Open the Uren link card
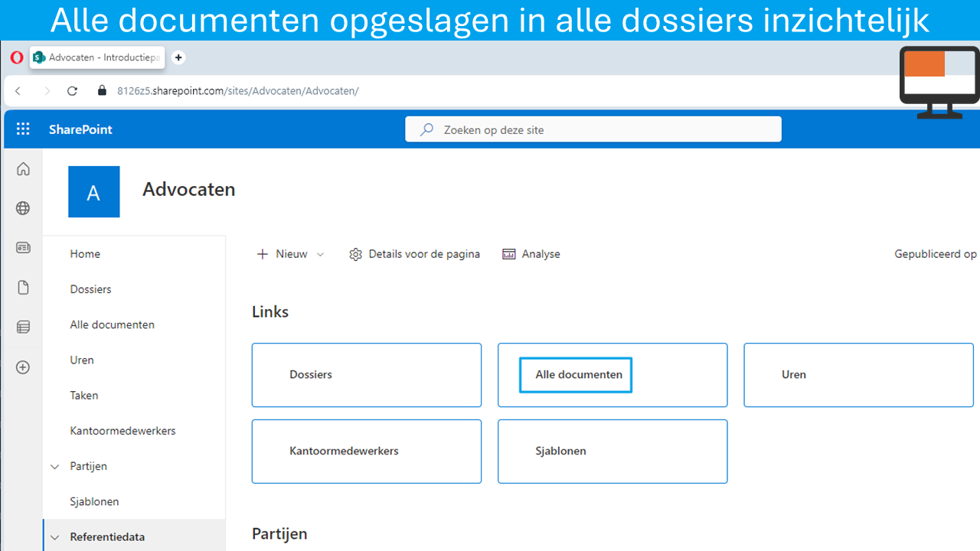Image resolution: width=980 pixels, height=551 pixels. point(859,375)
